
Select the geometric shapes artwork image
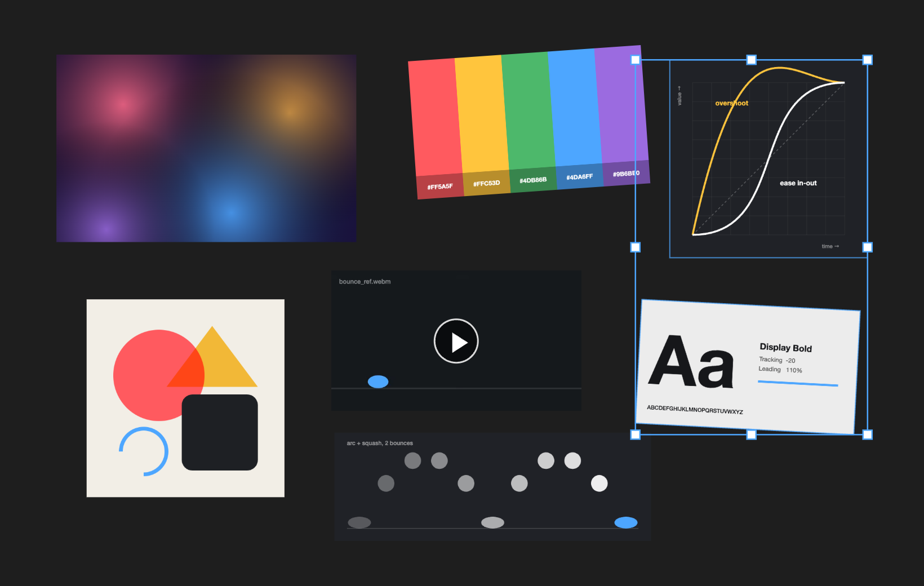[x=185, y=398]
